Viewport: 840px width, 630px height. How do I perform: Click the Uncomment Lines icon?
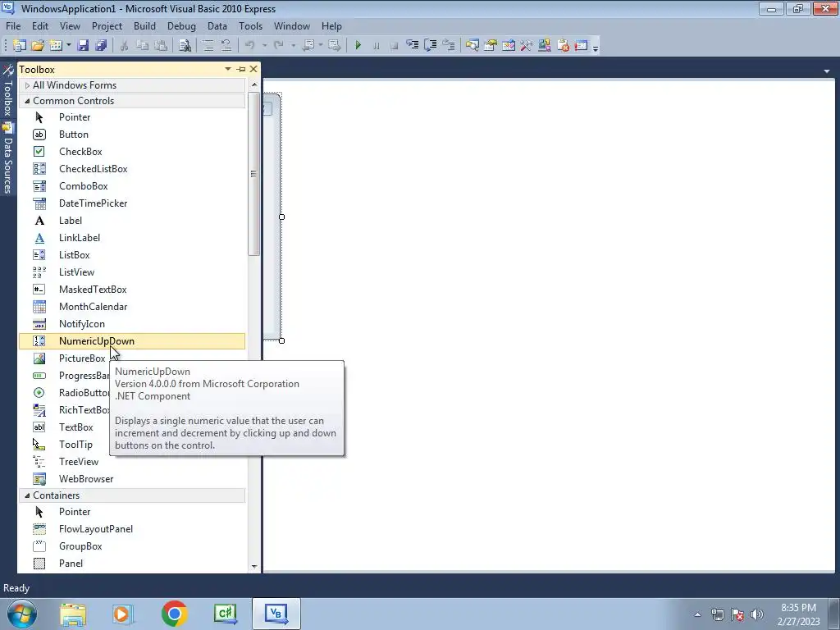coord(226,46)
